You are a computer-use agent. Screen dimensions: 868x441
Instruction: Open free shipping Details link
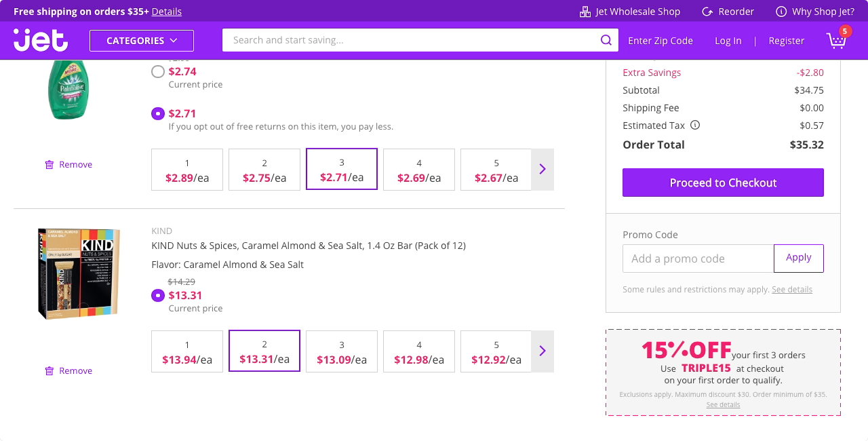tap(167, 12)
